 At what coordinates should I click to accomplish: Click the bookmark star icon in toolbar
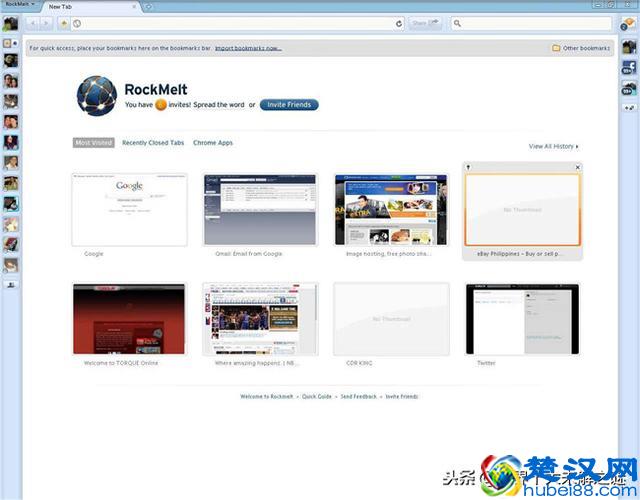point(65,22)
